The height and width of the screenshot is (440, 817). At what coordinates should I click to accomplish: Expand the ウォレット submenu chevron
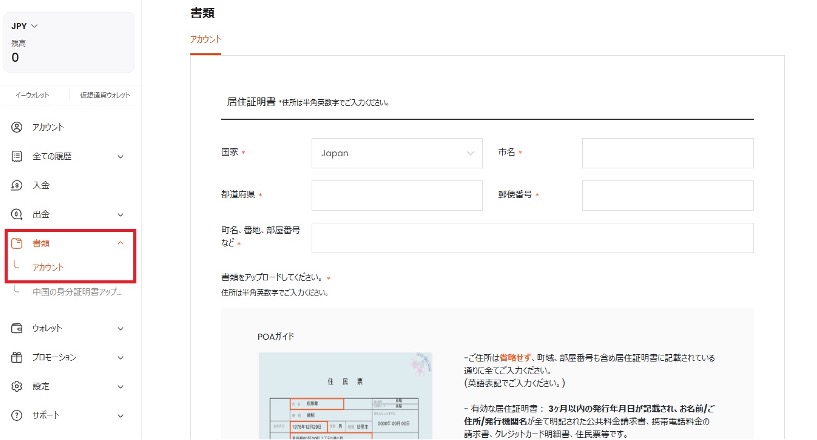coord(120,328)
